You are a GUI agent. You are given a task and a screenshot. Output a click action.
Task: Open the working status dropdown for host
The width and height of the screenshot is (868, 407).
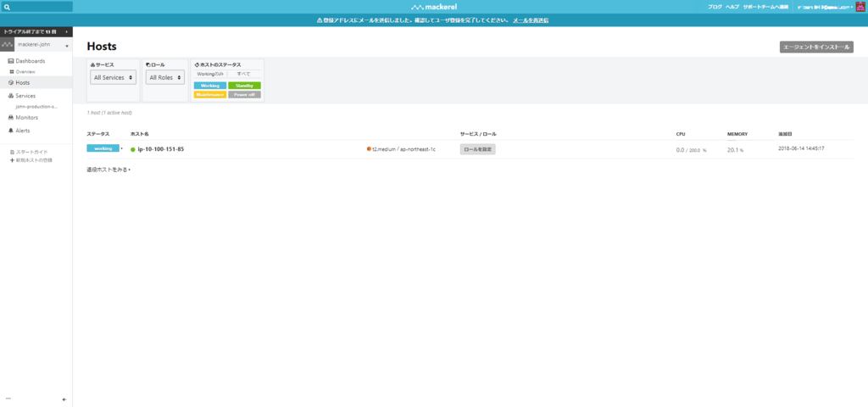click(122, 148)
